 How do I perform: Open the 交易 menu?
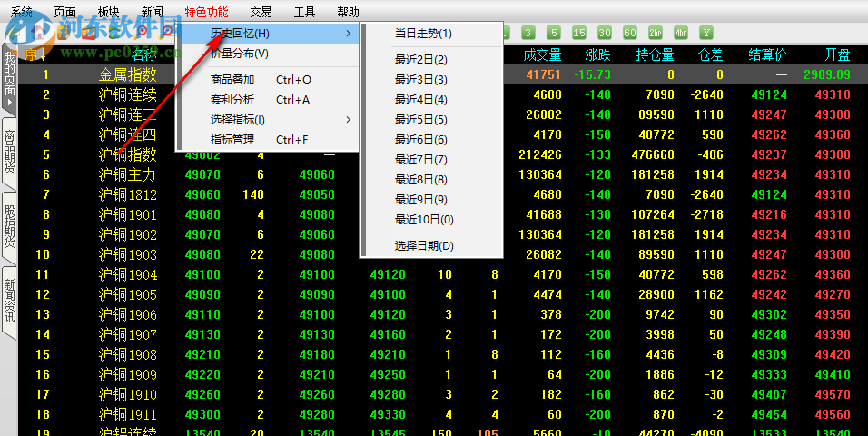point(261,12)
